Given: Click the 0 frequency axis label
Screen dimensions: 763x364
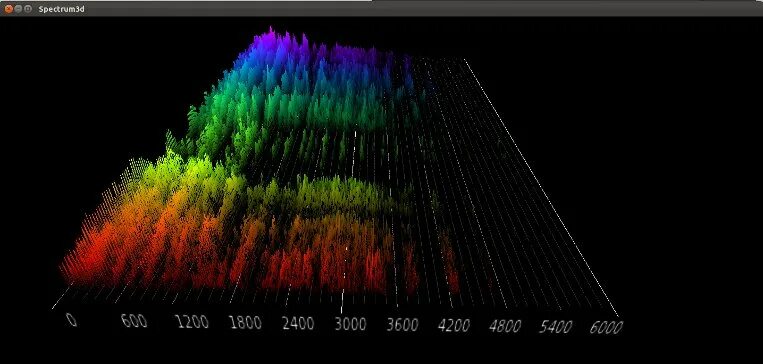Looking at the screenshot, I should click(x=72, y=319).
